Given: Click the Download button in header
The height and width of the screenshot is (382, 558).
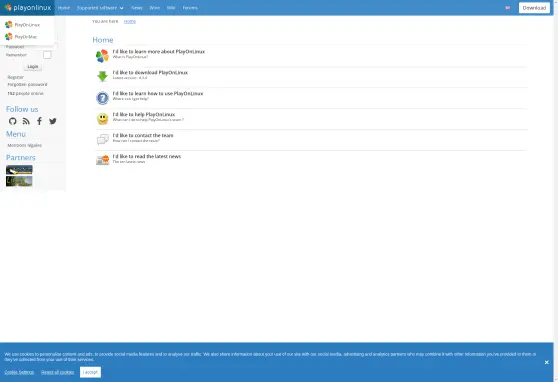Looking at the screenshot, I should [534, 8].
